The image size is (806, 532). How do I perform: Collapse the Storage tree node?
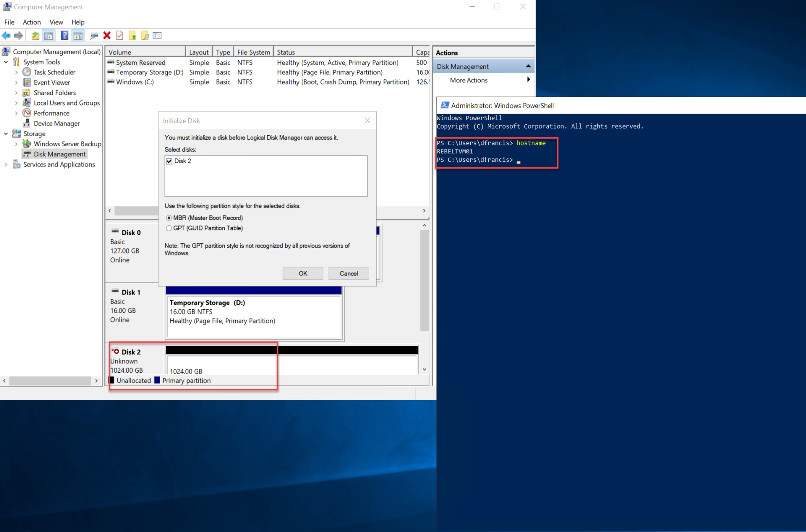click(6, 134)
